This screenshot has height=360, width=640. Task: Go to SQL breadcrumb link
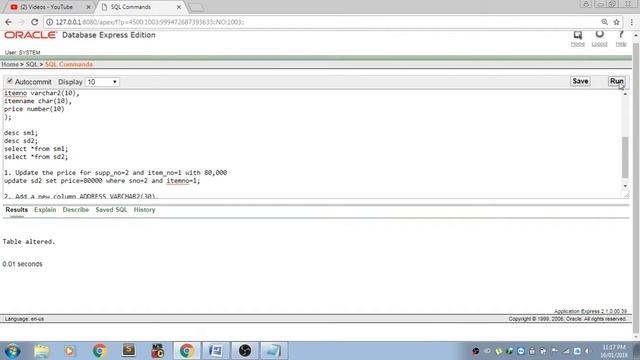coord(31,64)
